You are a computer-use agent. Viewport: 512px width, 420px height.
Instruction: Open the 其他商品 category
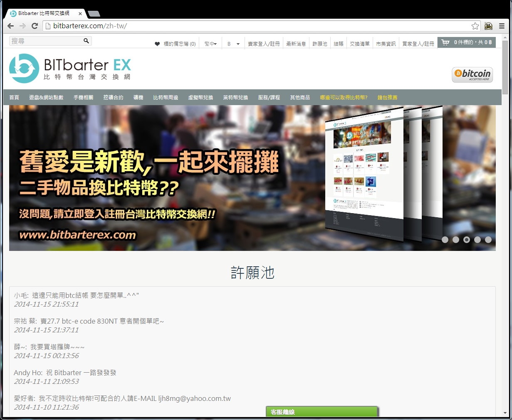[x=300, y=97]
